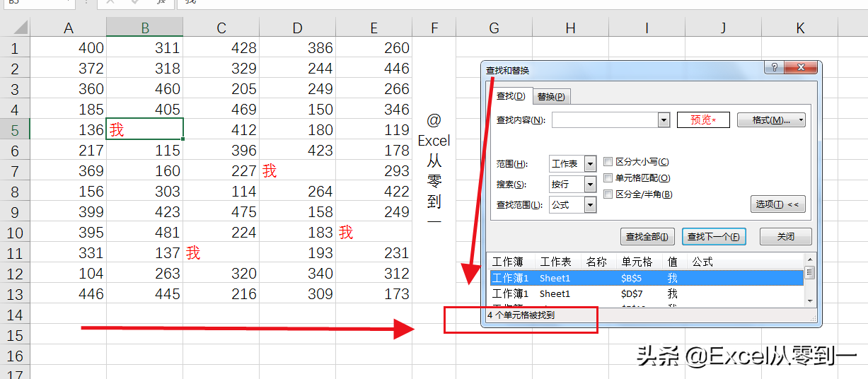Screen dimensions: 868x379
Task: Select row 5 header
Action: [x=15, y=130]
